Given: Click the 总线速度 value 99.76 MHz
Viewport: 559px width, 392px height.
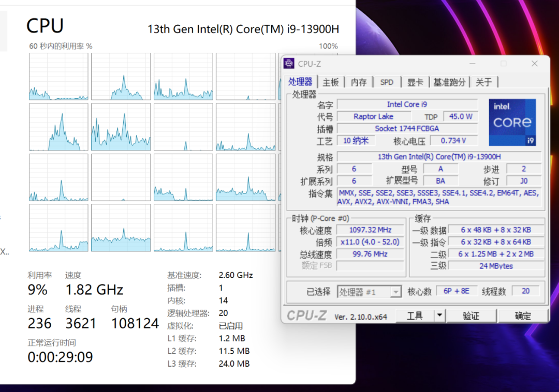Looking at the screenshot, I should click(x=370, y=254).
